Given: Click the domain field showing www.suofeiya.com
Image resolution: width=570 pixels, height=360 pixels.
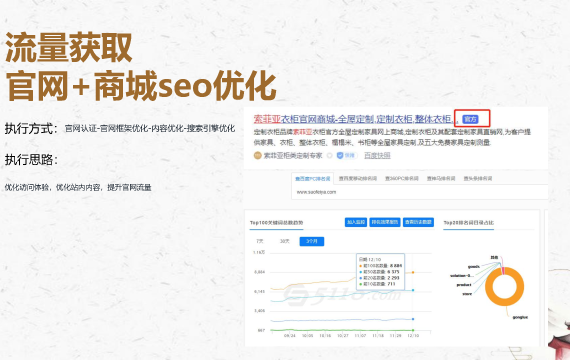Looking at the screenshot, I should (420, 192).
